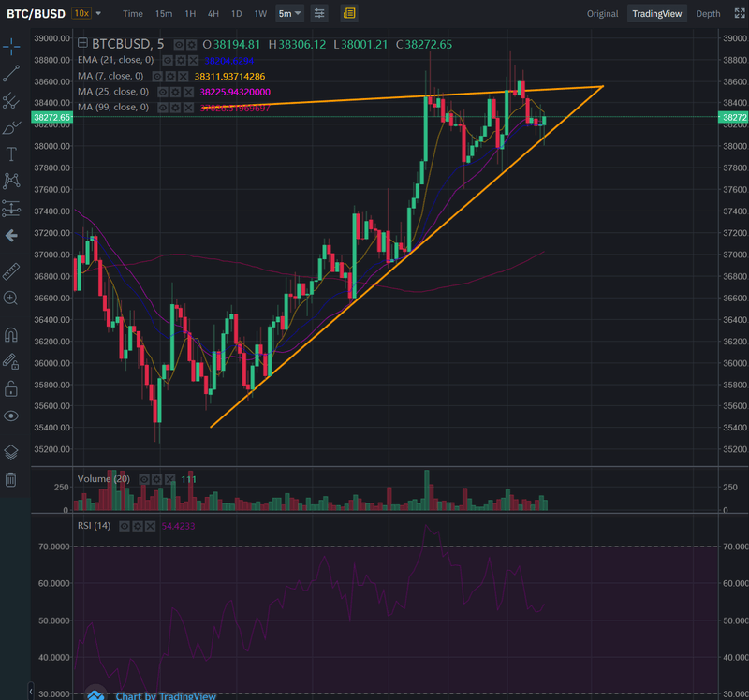
Task: Switch to the Time chart view
Action: point(133,14)
